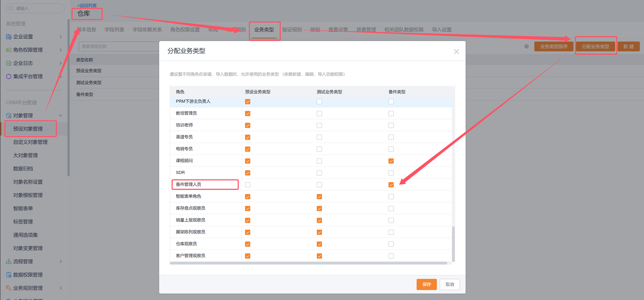Click the 对象管理 cube icon
Viewport: 644px width, 300px height.
9,116
